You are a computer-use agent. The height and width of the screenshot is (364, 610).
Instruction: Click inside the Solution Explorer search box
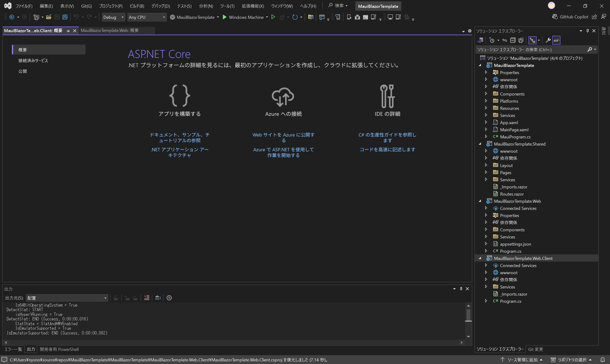[527, 49]
